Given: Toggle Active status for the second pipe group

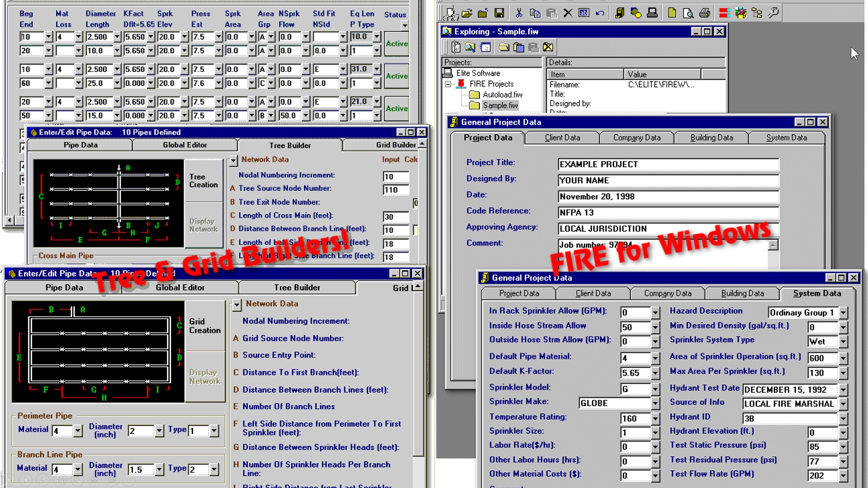Looking at the screenshot, I should point(397,76).
